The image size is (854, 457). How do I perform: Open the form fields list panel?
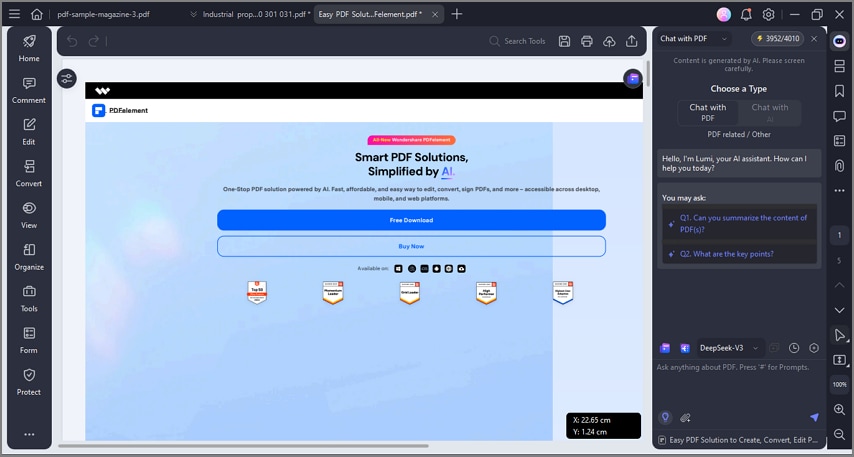[839, 141]
